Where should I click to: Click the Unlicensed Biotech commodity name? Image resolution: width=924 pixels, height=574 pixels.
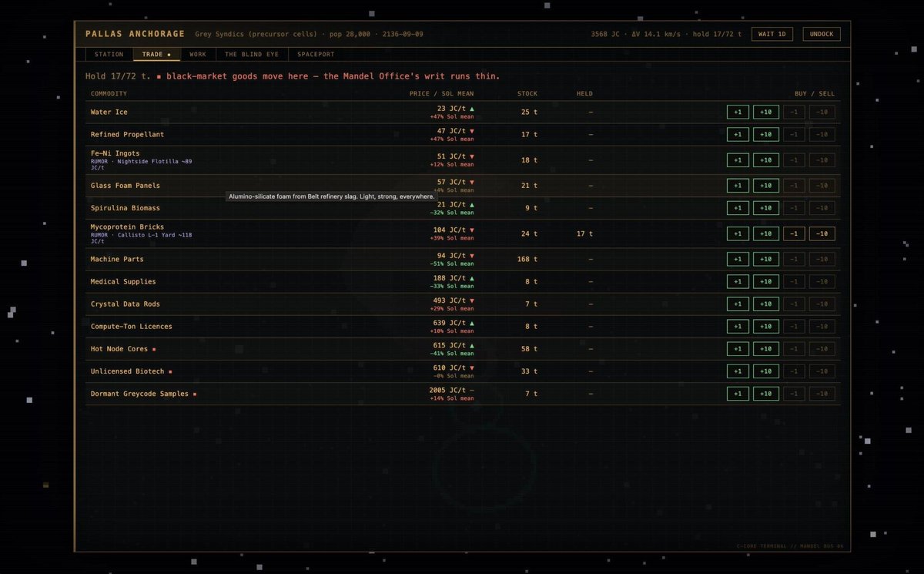point(128,371)
